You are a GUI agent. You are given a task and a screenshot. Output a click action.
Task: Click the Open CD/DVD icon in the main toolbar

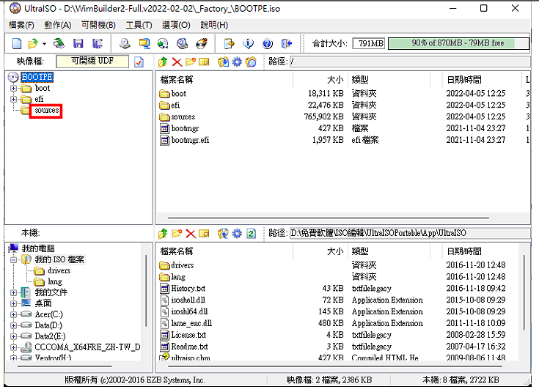(x=59, y=43)
